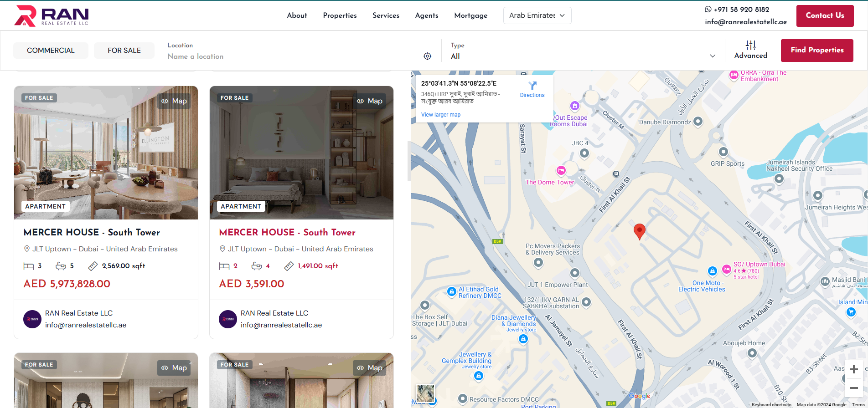The width and height of the screenshot is (868, 408).
Task: Click the locate-me crosshair icon
Action: point(427,56)
